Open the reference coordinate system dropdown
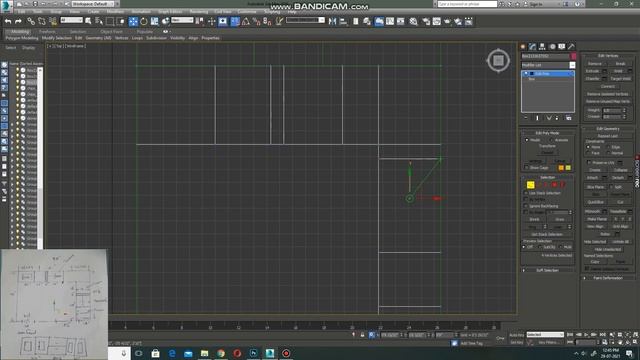 pos(182,20)
